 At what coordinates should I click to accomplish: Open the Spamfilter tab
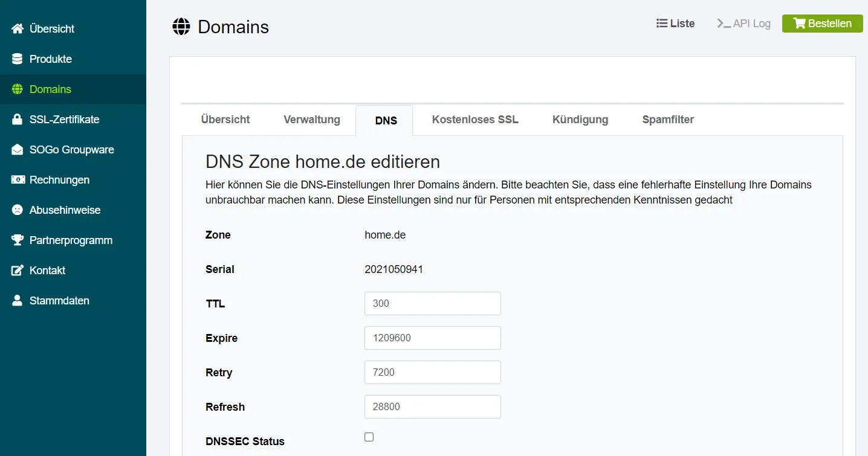click(668, 120)
